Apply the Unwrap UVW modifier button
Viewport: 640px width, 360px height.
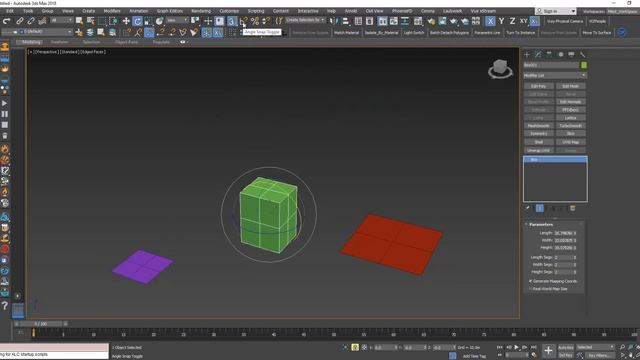pyautogui.click(x=538, y=150)
